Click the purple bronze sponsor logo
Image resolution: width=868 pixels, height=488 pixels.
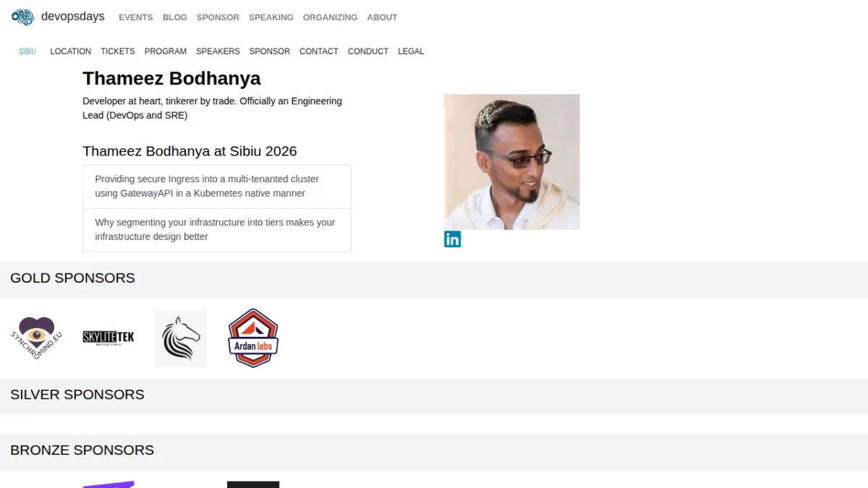pos(109,484)
